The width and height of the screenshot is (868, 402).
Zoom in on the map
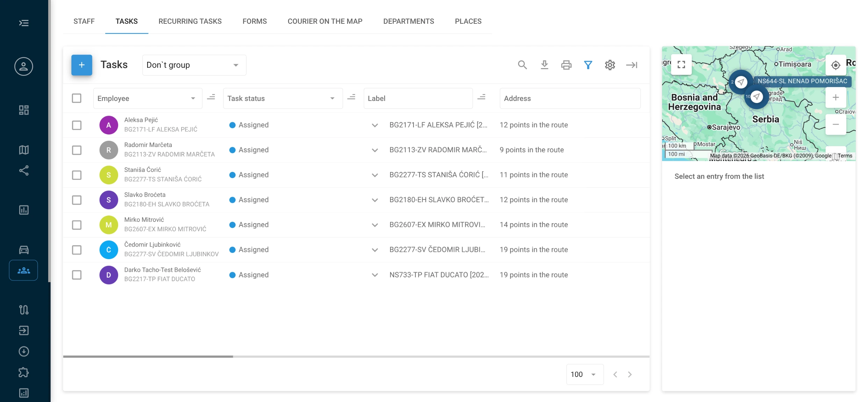click(x=836, y=97)
